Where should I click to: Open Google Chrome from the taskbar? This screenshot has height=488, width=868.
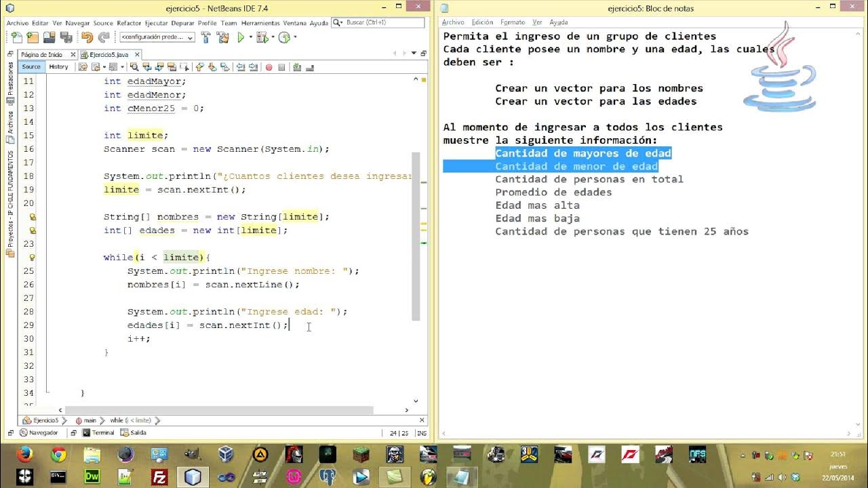click(58, 454)
